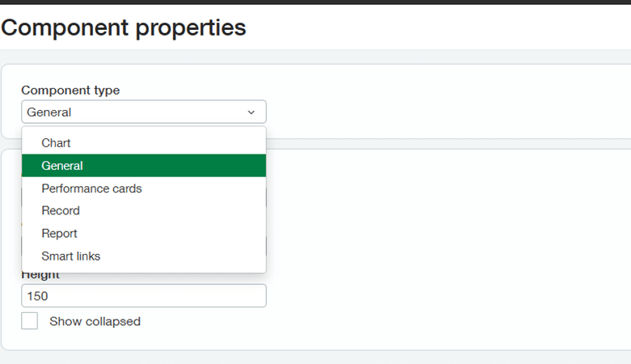This screenshot has width=631, height=364.
Task: Click the partially hidden Height label
Action: [40, 277]
